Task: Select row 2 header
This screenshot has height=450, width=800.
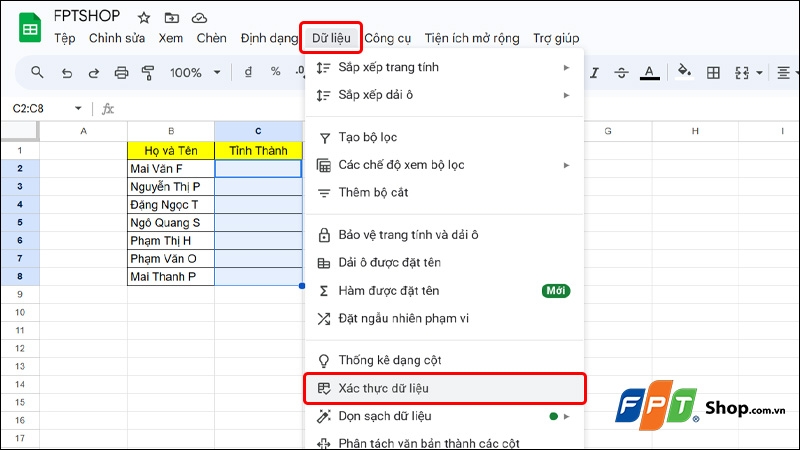Action: tap(20, 168)
